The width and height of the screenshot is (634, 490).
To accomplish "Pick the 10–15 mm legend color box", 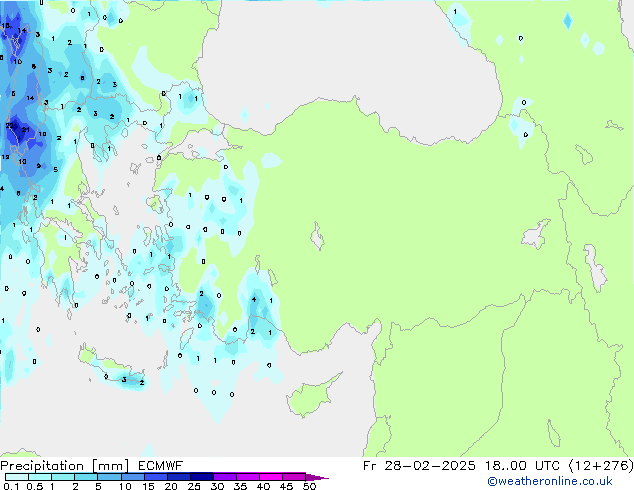I will point(132,477).
